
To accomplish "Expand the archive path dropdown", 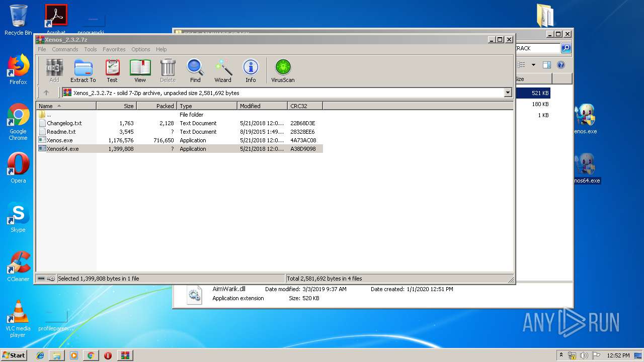I will coord(508,93).
